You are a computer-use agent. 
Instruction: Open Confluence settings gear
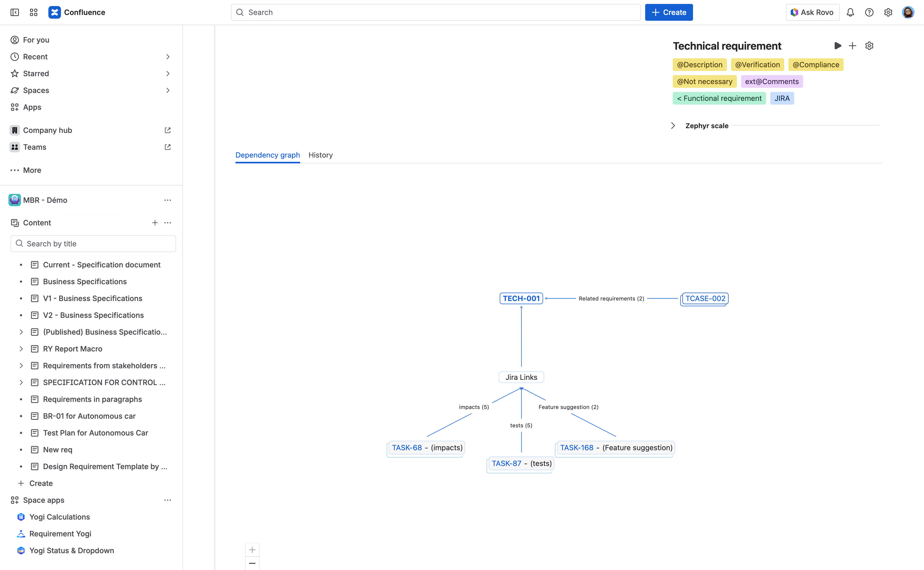click(x=888, y=12)
